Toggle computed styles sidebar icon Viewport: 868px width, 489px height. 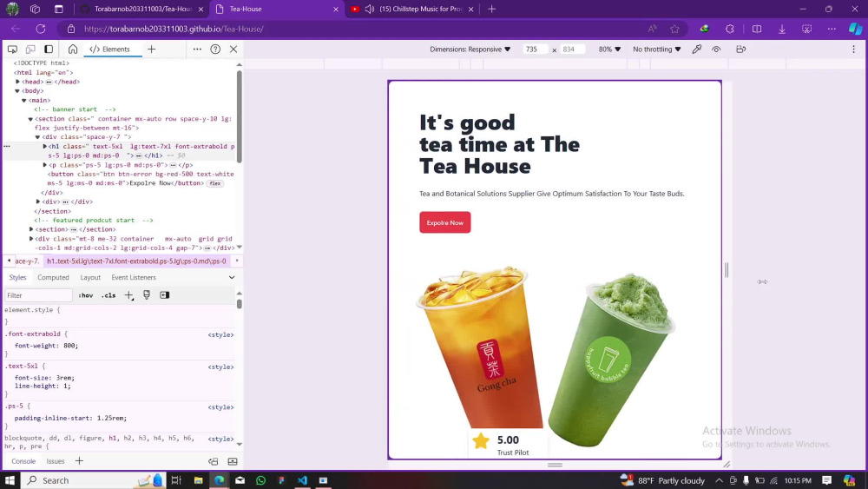click(x=164, y=295)
